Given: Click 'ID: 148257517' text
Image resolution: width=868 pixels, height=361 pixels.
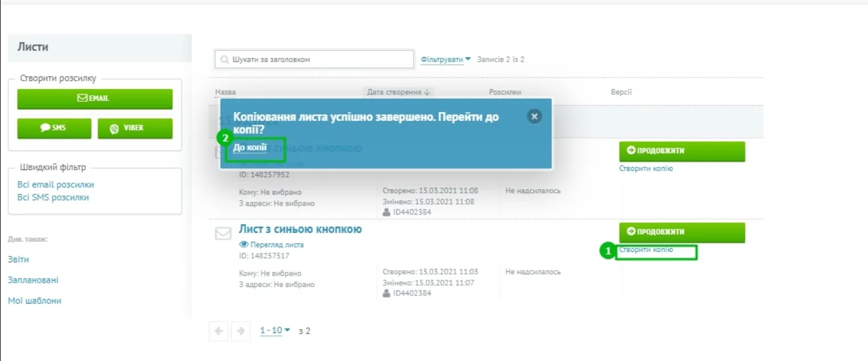Looking at the screenshot, I should [x=264, y=256].
